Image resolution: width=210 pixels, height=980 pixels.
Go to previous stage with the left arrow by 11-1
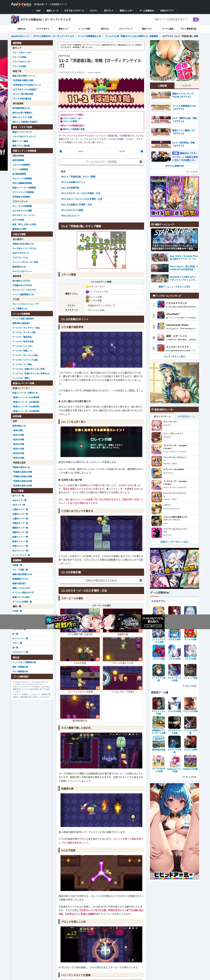tap(61, 151)
